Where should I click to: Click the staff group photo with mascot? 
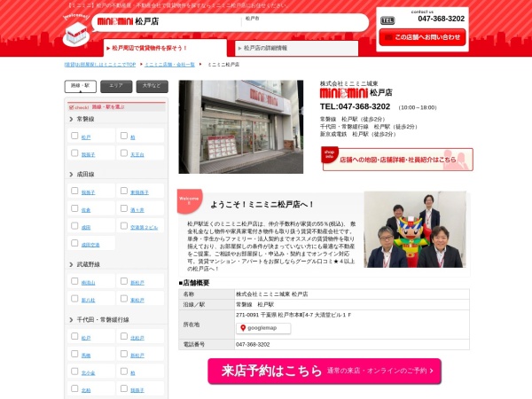coord(415,230)
